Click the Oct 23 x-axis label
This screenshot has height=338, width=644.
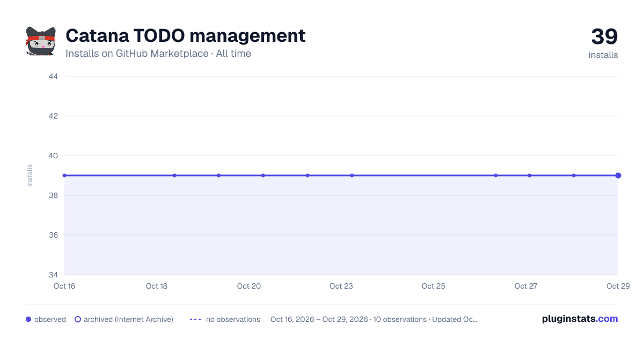pyautogui.click(x=341, y=286)
